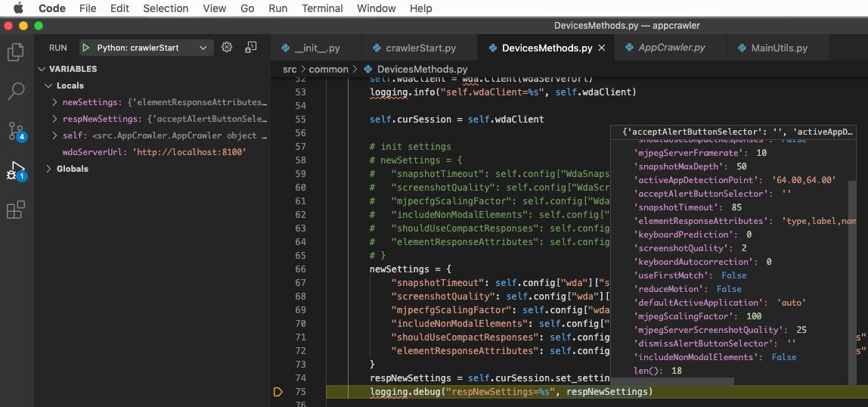Image resolution: width=868 pixels, height=407 pixels.
Task: Open the Run menu
Action: [278, 8]
